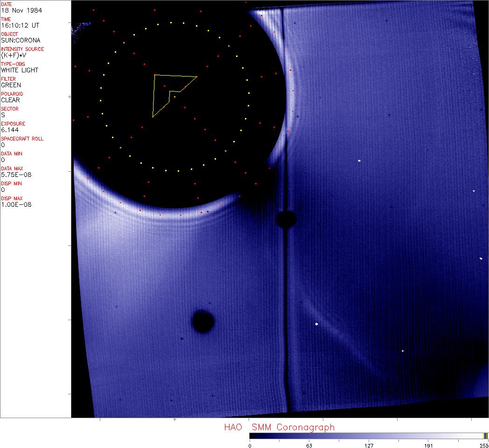Click the "SECTOR" label
The height and width of the screenshot is (448, 489).
[x=10, y=109]
